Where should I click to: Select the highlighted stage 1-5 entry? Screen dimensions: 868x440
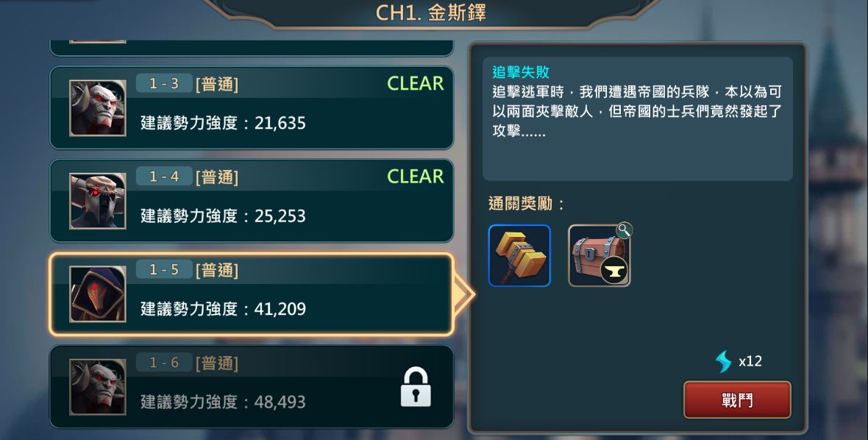(x=252, y=294)
